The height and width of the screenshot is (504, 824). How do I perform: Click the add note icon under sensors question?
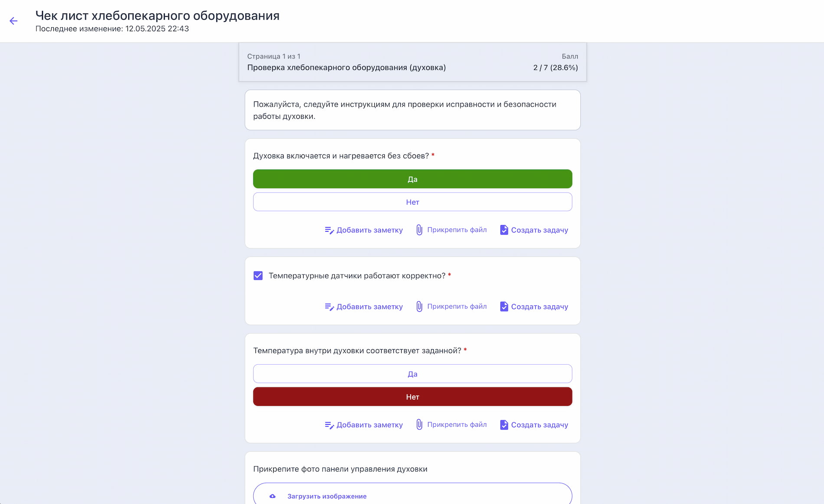[329, 306]
